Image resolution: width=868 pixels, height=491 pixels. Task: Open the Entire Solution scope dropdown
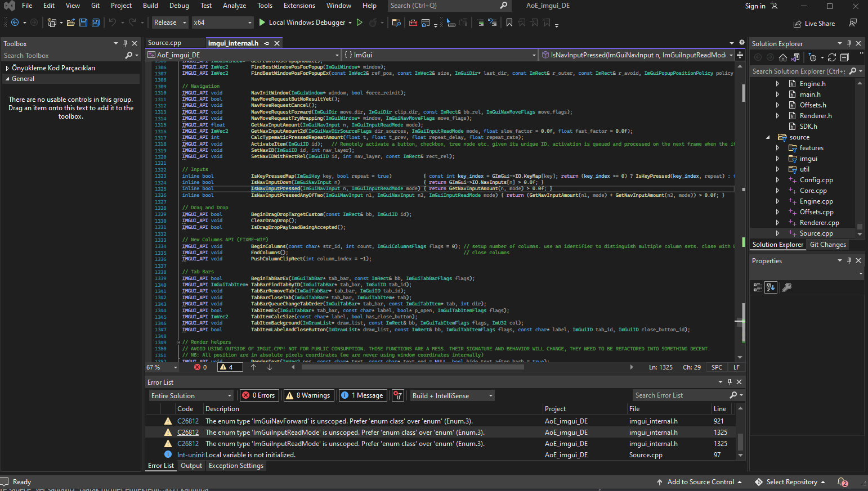(191, 396)
